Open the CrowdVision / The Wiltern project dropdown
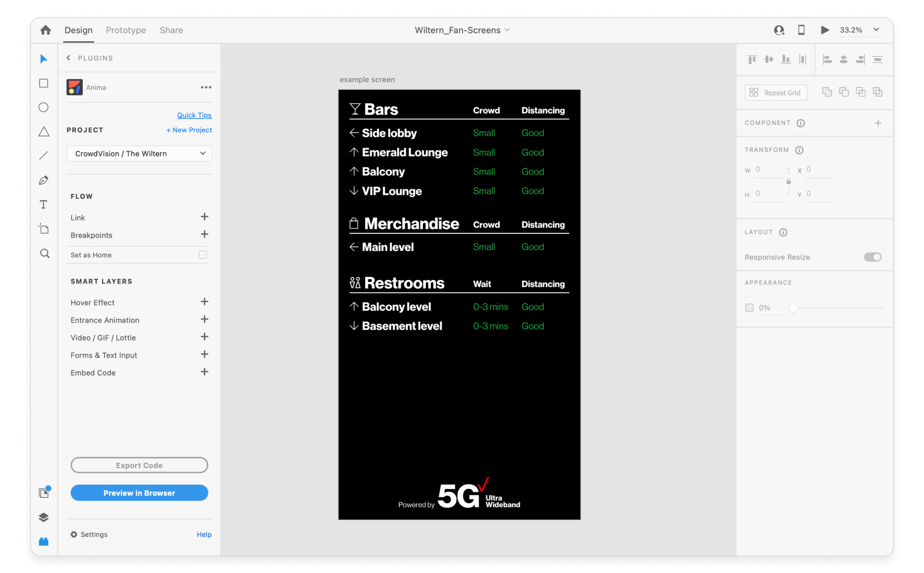The height and width of the screenshot is (573, 924). (139, 154)
